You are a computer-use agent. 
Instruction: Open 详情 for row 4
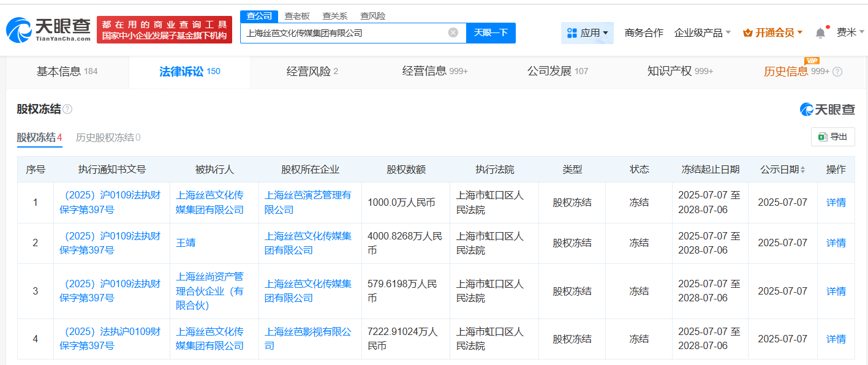tap(836, 339)
